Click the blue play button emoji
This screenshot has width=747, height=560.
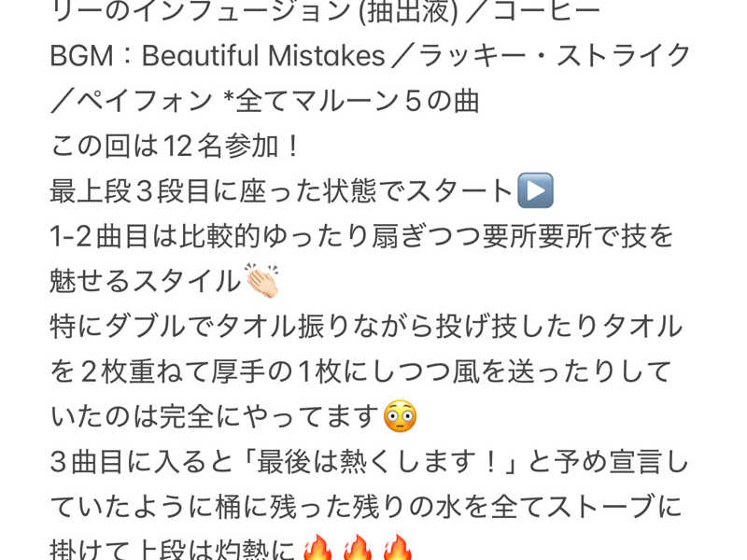535,190
